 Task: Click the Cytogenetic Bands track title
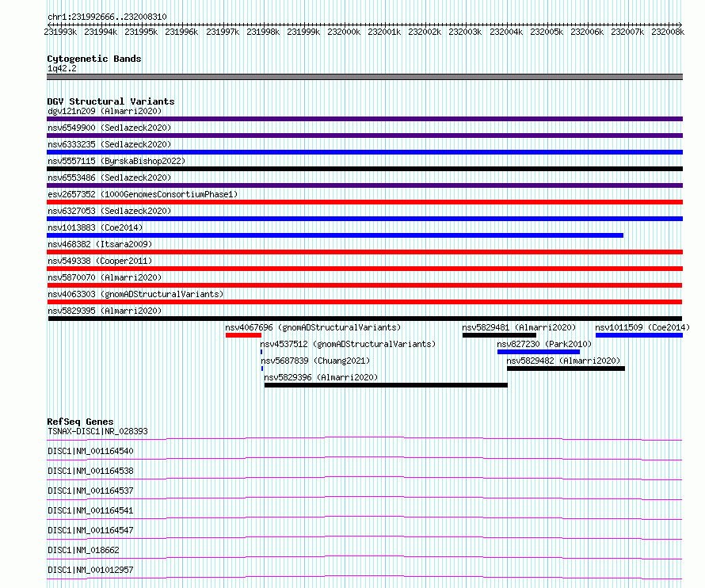(94, 59)
